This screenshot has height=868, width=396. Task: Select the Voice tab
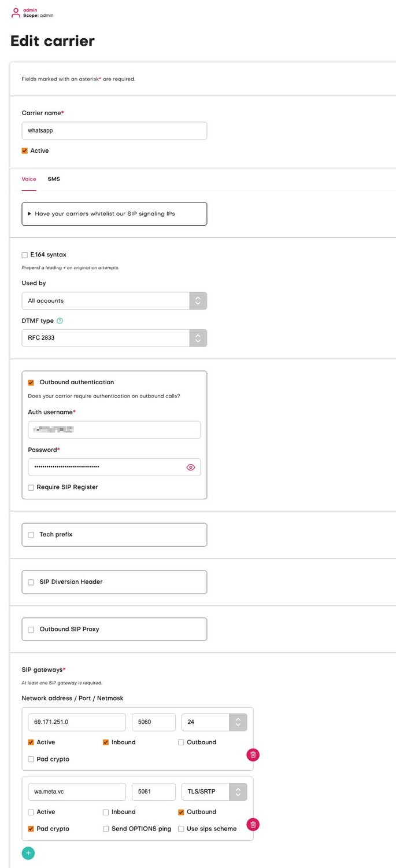coord(29,179)
